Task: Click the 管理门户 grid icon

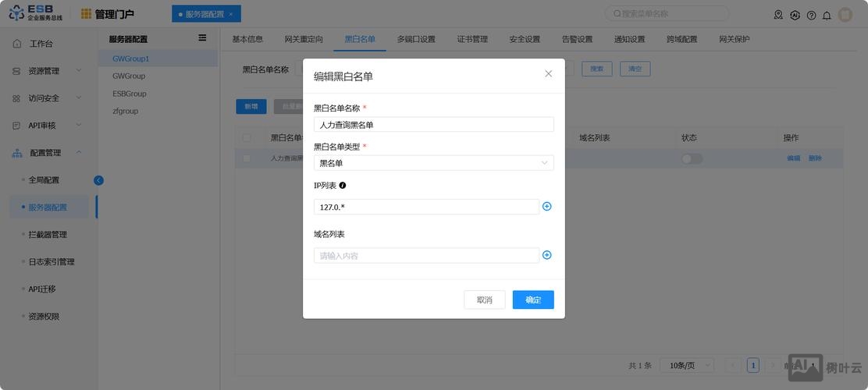Action: (x=86, y=14)
